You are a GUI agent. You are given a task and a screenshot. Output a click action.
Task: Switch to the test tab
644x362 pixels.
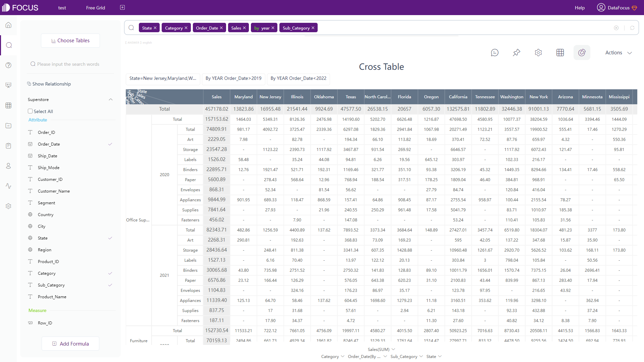[x=62, y=7]
